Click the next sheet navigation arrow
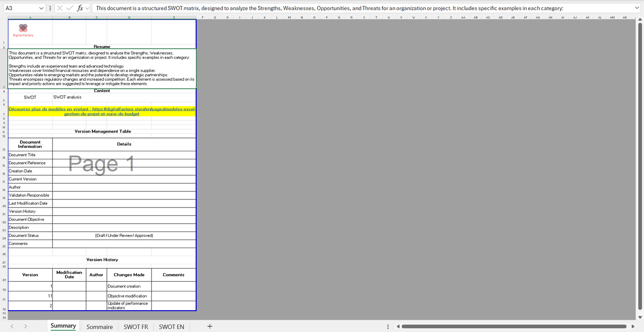The width and height of the screenshot is (644, 332). pos(25,326)
